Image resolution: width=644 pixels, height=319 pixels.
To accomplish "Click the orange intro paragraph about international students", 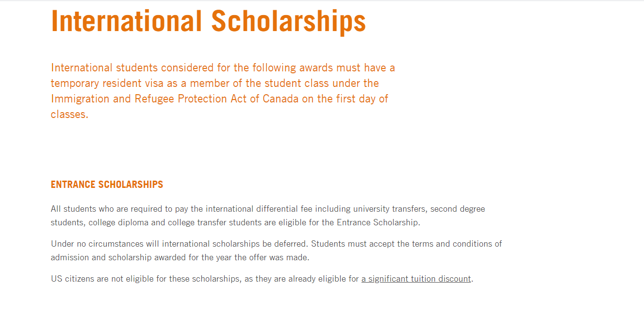I will point(223,91).
